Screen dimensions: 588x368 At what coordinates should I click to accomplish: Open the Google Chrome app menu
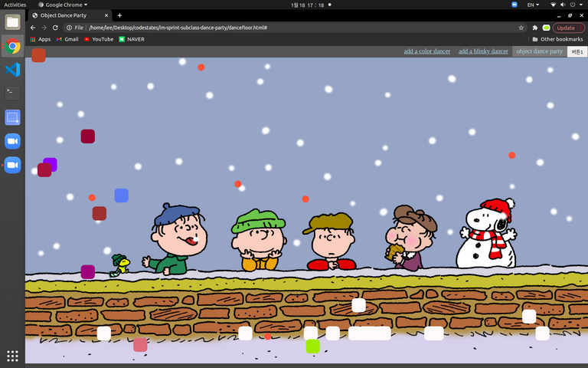tap(63, 5)
